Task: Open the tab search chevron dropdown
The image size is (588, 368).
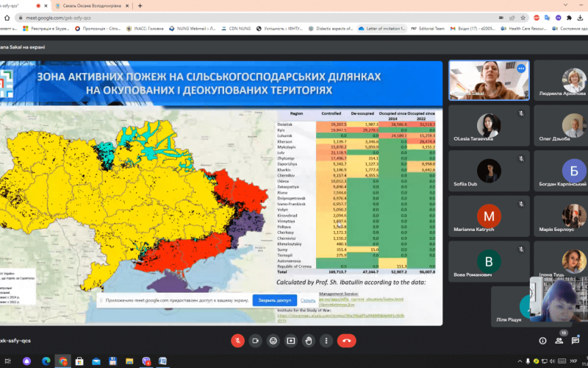Action: [x=565, y=5]
